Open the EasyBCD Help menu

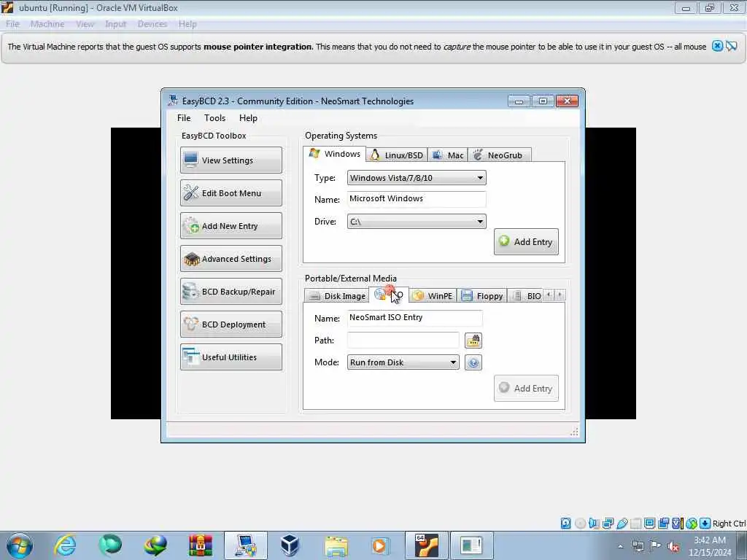pyautogui.click(x=248, y=118)
